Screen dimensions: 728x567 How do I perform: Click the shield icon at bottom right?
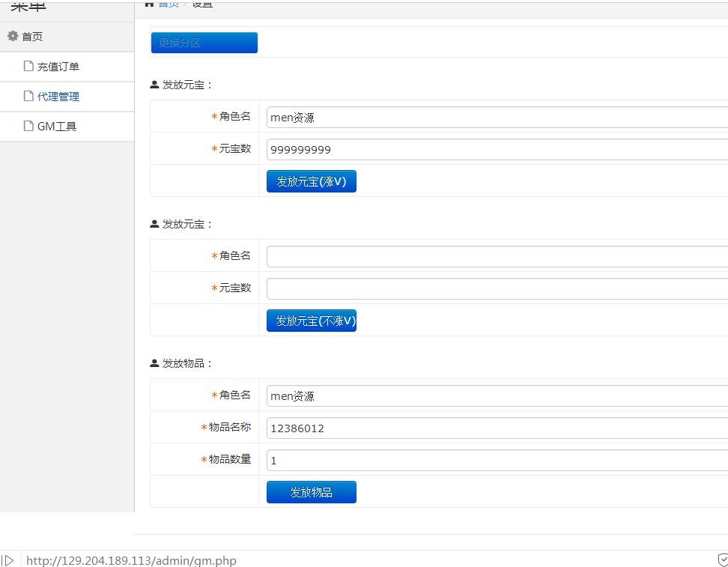click(722, 560)
